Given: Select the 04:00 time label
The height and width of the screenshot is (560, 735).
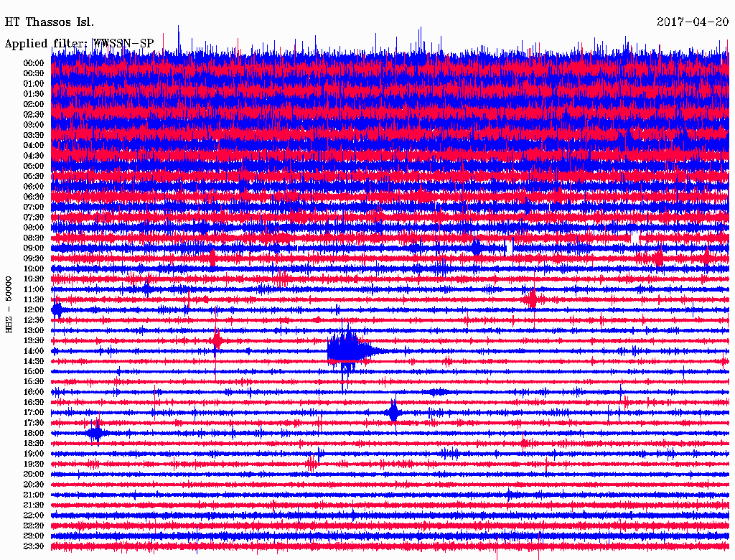Looking at the screenshot, I should 33,146.
